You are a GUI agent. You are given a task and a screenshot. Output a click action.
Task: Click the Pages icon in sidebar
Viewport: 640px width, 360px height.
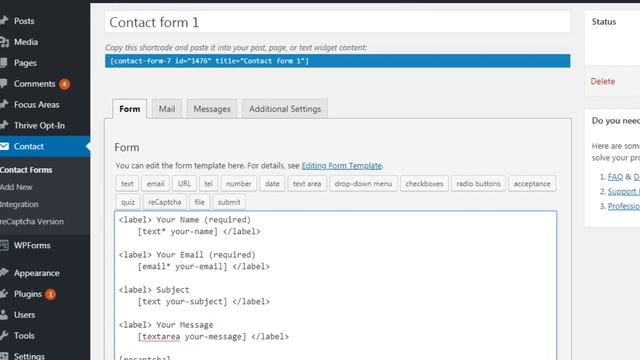pyautogui.click(x=4, y=62)
